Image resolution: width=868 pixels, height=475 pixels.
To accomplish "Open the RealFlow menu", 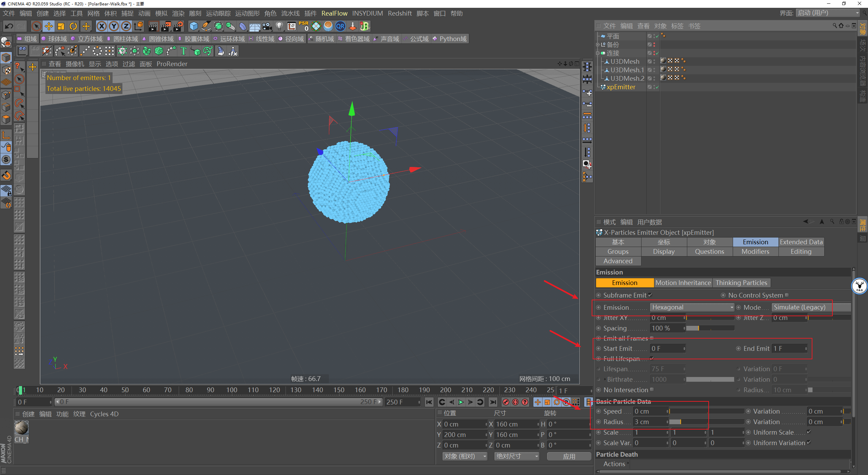I will click(334, 13).
